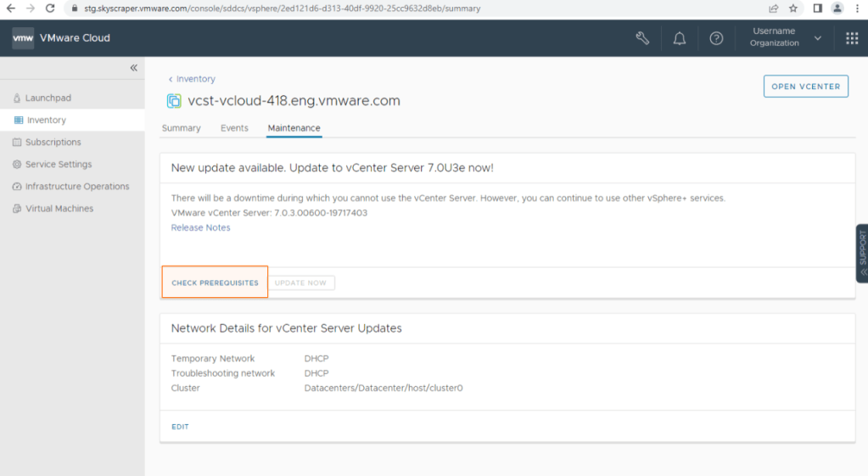This screenshot has height=476, width=868.
Task: Bookmark this page with the star icon
Action: click(793, 8)
